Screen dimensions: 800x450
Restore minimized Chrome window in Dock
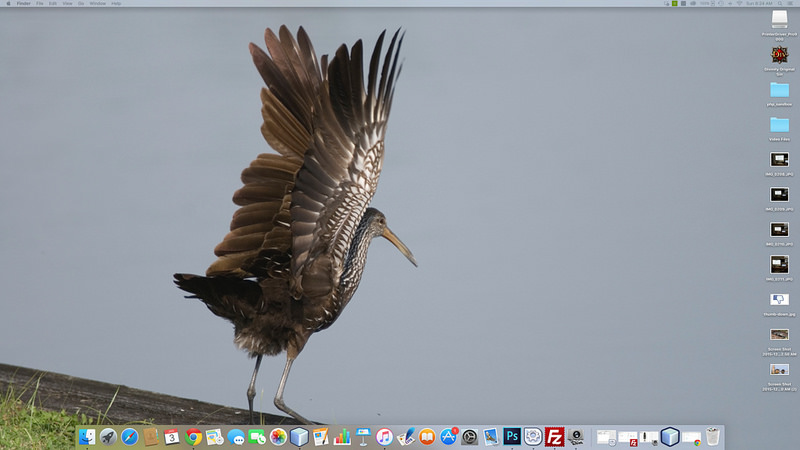click(692, 438)
